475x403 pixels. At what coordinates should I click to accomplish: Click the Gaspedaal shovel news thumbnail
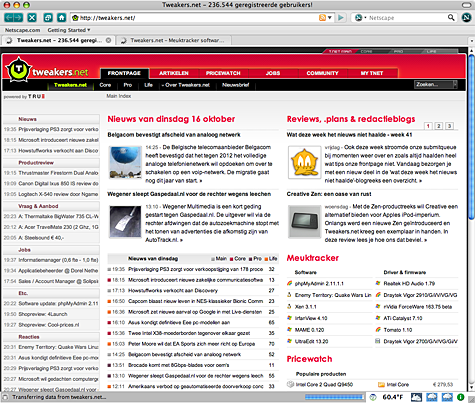point(125,222)
